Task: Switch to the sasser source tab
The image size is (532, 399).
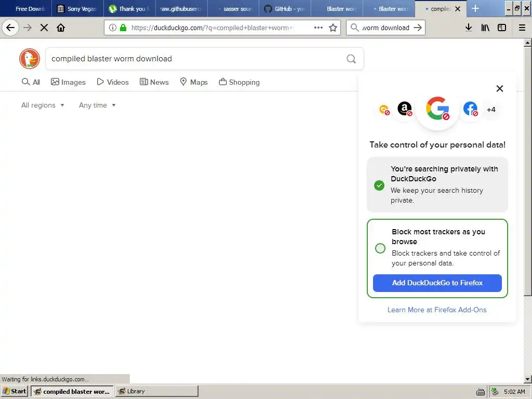Action: (233, 9)
